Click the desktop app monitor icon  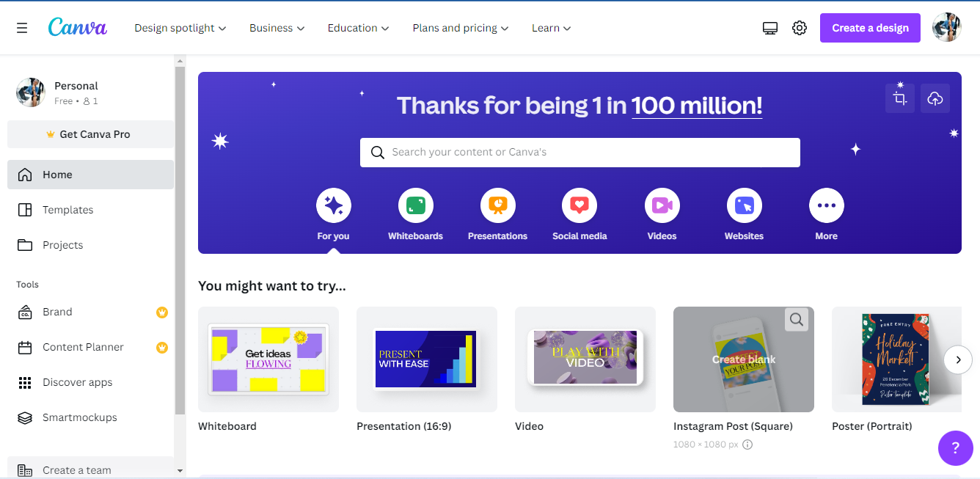click(770, 28)
